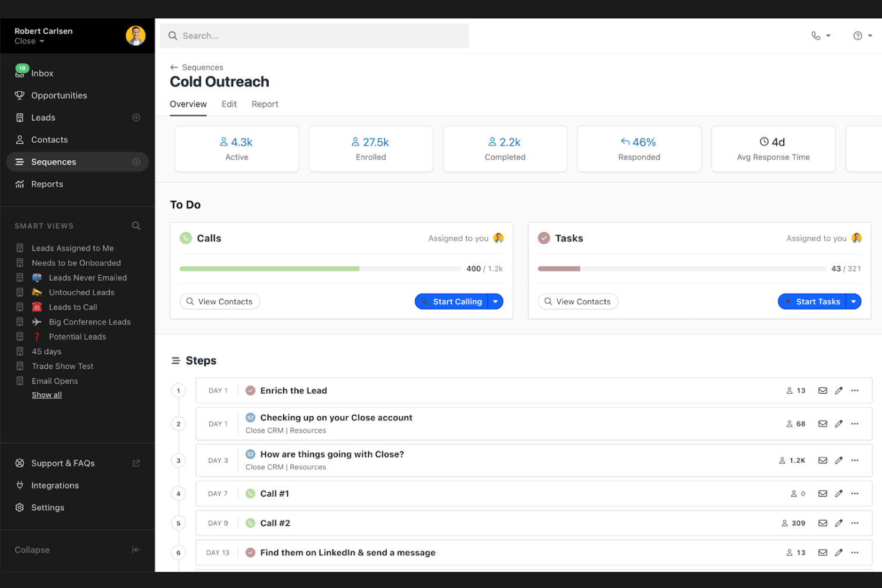Screen dimensions: 882x588
Task: Open the Reports section
Action: (47, 183)
